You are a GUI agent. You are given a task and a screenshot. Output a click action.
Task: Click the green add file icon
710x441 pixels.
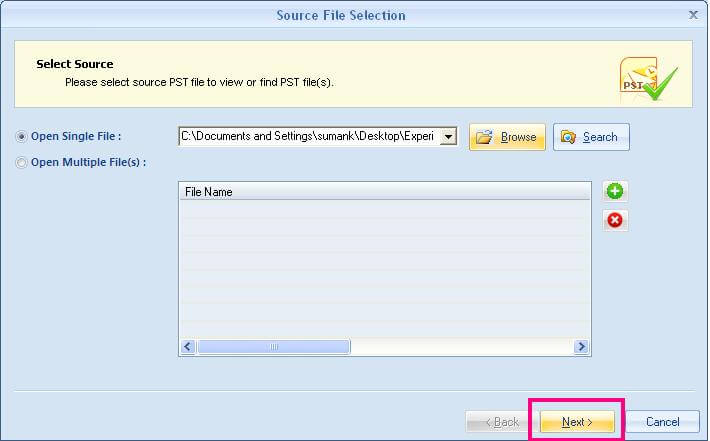[615, 191]
